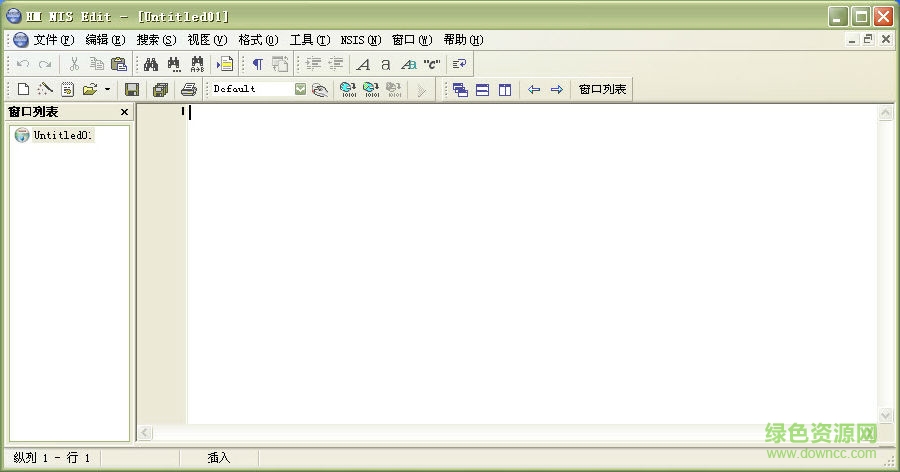Click the vertical scrollbar down arrow
Image resolution: width=900 pixels, height=472 pixels.
886,415
